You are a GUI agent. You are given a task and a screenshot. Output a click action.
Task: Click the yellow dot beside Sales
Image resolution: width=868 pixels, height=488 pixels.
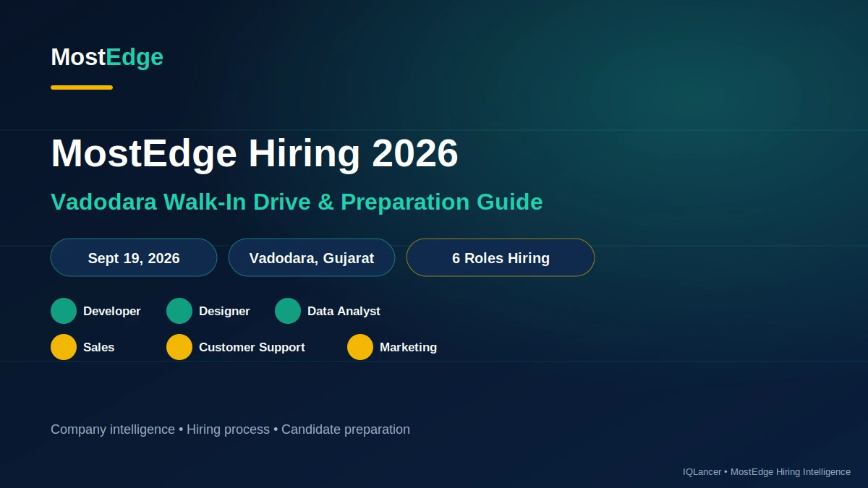[x=64, y=347]
